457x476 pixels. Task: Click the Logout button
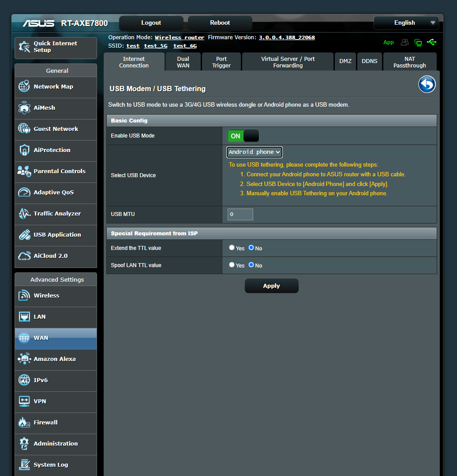[151, 23]
